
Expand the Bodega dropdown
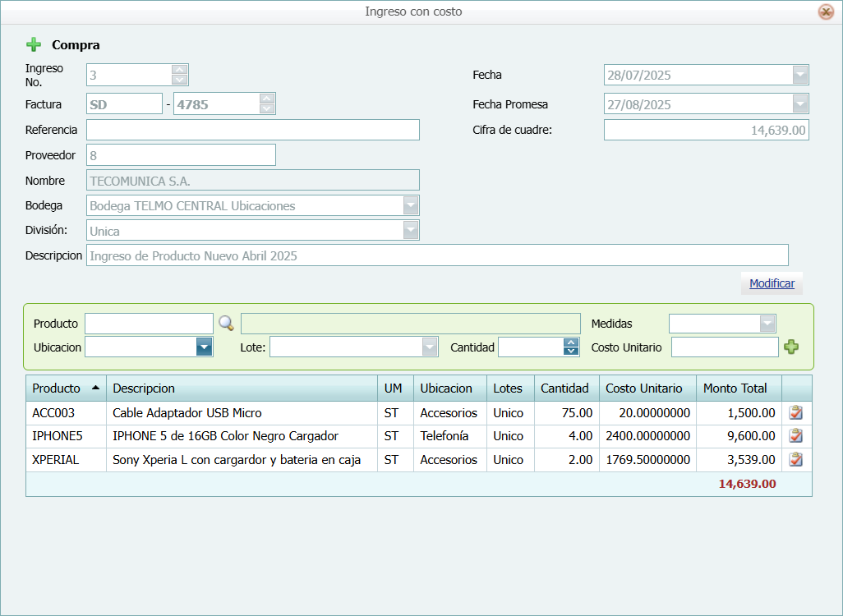[x=411, y=205]
